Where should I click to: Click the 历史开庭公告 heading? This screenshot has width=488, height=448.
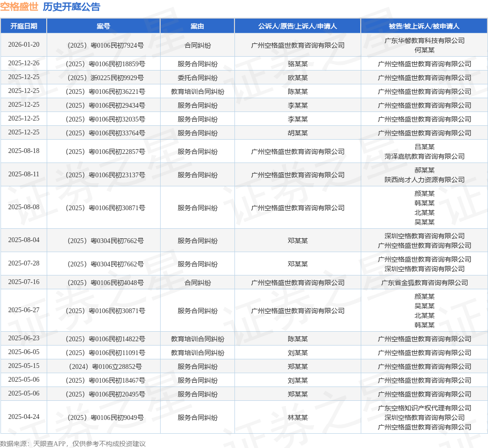point(71,7)
